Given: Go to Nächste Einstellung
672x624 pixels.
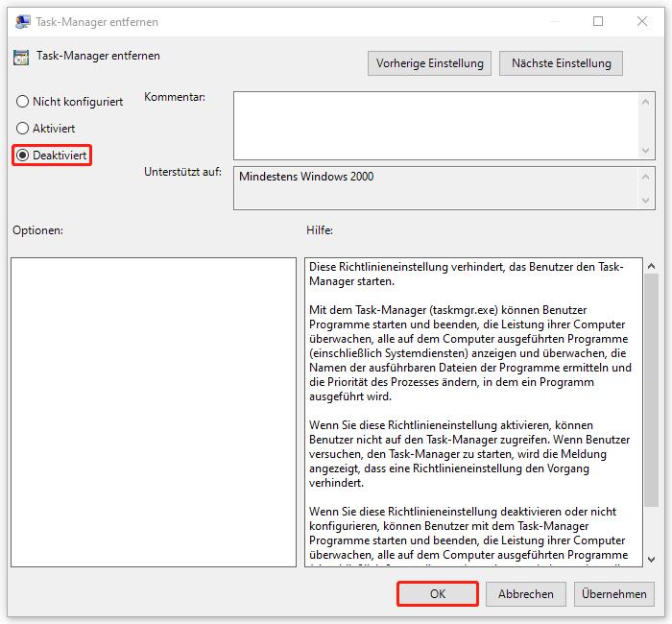Looking at the screenshot, I should pyautogui.click(x=561, y=63).
